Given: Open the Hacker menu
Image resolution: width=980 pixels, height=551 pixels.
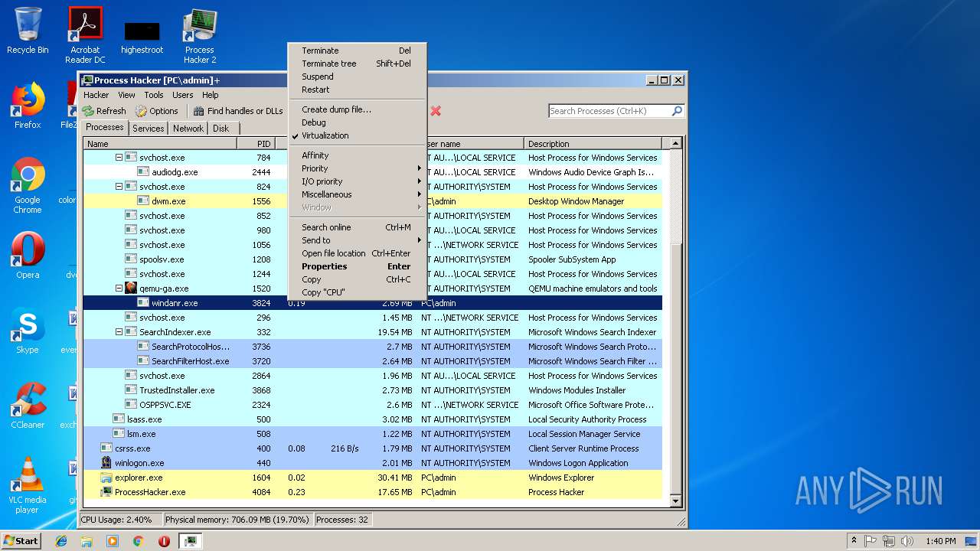Looking at the screenshot, I should click(96, 95).
